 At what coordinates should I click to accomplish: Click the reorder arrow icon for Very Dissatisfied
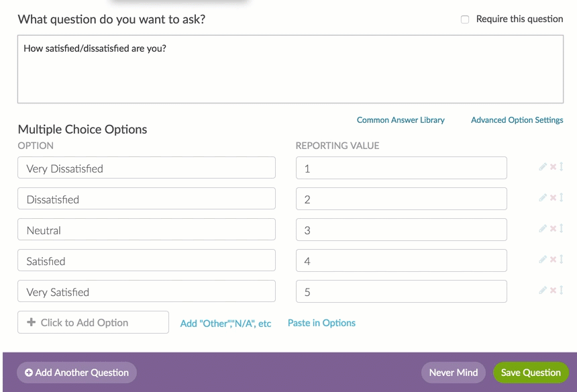click(561, 167)
